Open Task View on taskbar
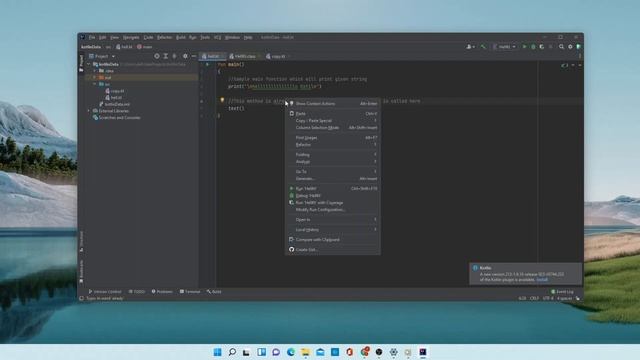 [x=246, y=352]
